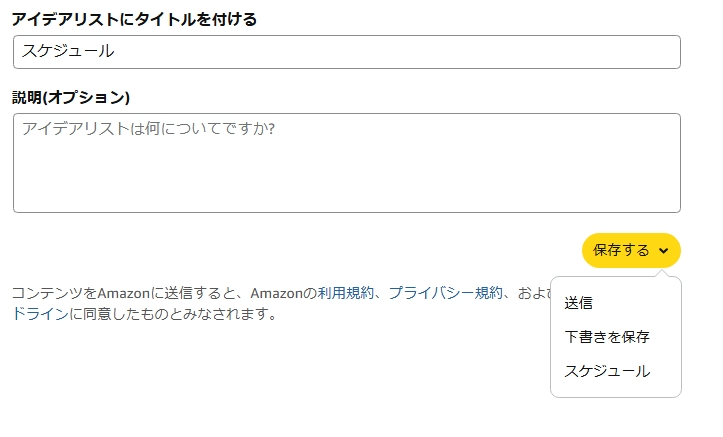Viewport: 723px width, 437px height.
Task: Click the に同意したものとみなされます text
Action: tap(173, 314)
